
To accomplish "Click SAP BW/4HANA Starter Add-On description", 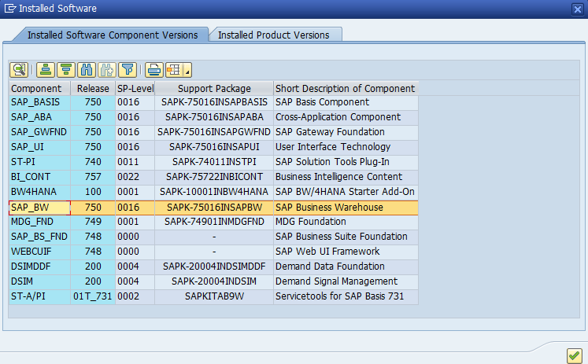I will click(346, 192).
